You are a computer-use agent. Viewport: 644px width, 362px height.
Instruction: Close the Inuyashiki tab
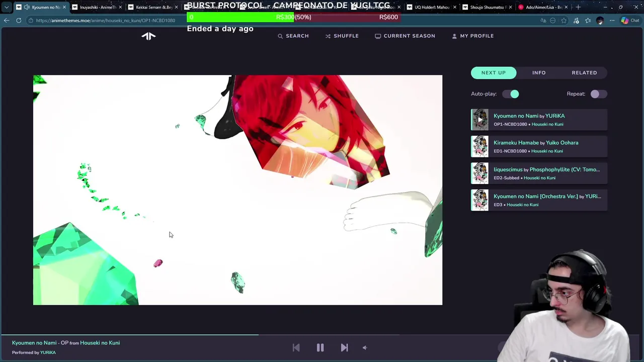(x=120, y=7)
